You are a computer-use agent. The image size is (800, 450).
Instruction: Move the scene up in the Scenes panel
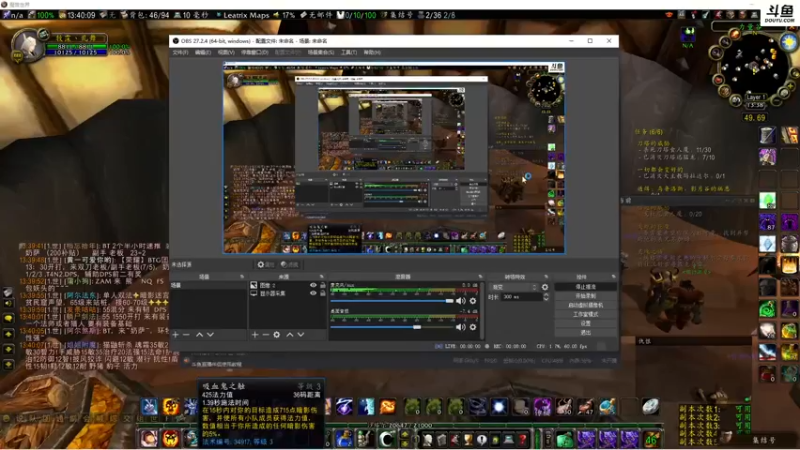coord(199,335)
